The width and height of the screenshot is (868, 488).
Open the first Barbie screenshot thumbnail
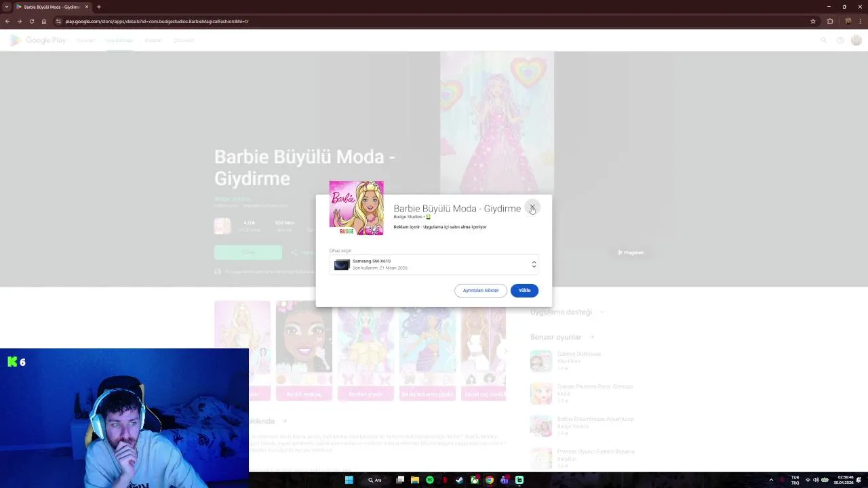[x=242, y=350]
